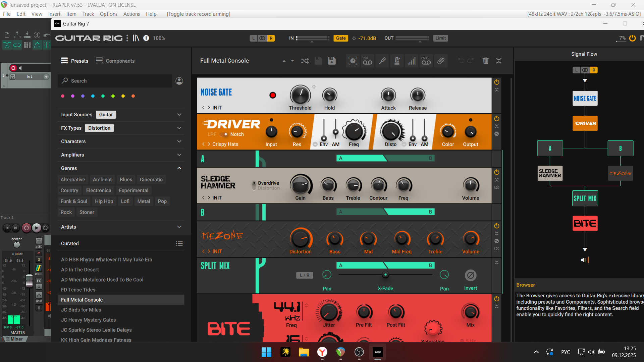Image resolution: width=644 pixels, height=362 pixels.
Task: Expand the Characters filter section
Action: pyautogui.click(x=179, y=141)
